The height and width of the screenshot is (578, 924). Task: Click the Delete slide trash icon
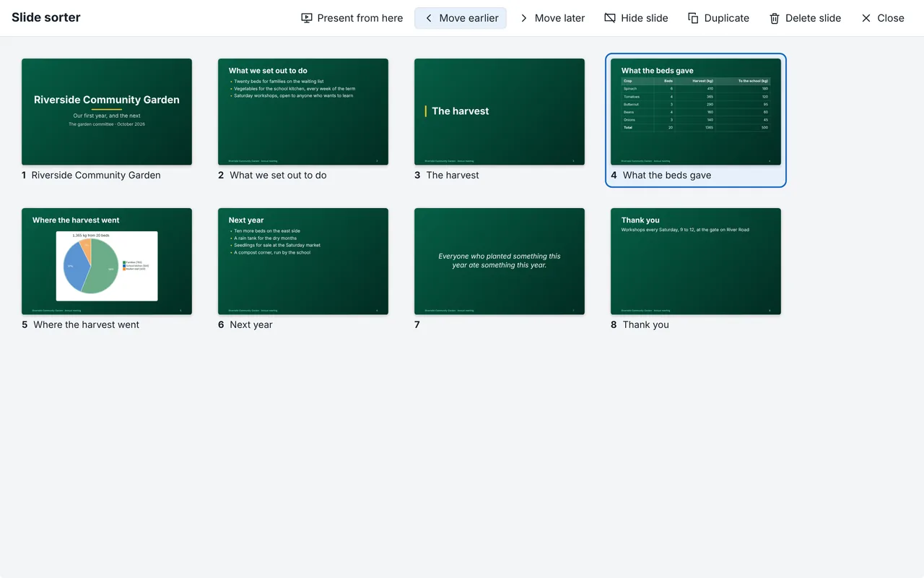(775, 18)
